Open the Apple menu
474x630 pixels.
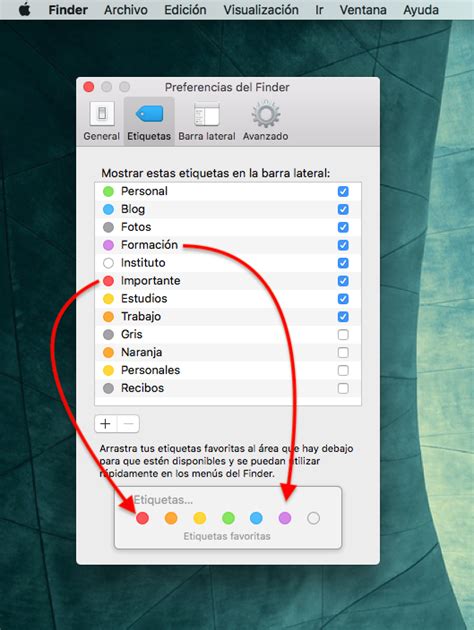click(x=25, y=9)
